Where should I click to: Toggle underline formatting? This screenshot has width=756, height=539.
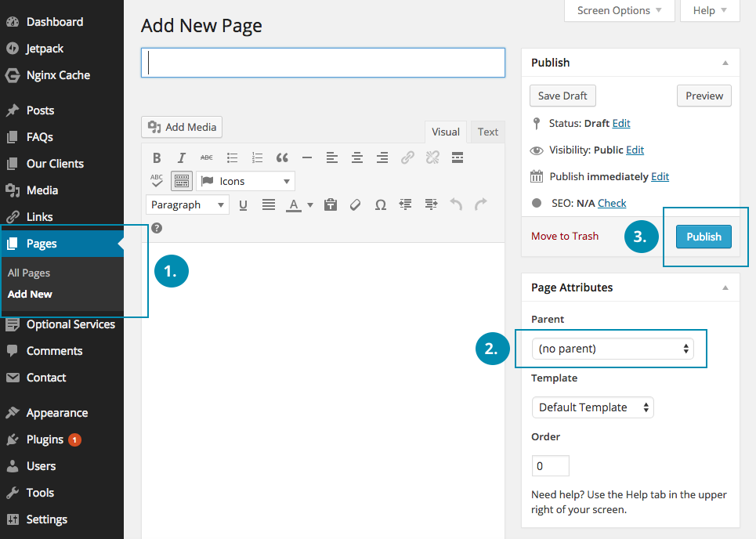(243, 204)
